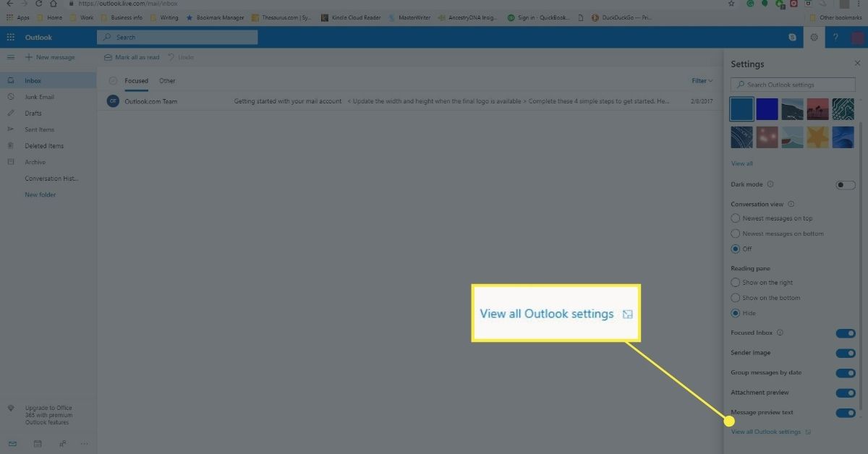Image resolution: width=868 pixels, height=454 pixels.
Task: Select the teal circuit pattern theme
Action: 843,109
